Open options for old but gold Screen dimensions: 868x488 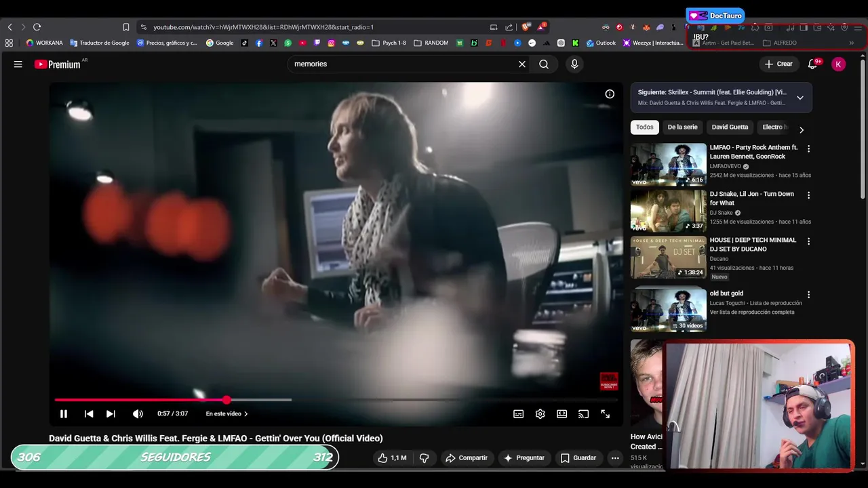point(808,295)
